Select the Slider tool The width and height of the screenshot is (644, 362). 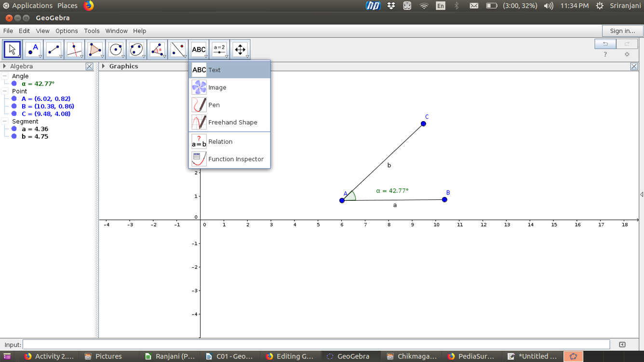point(219,49)
